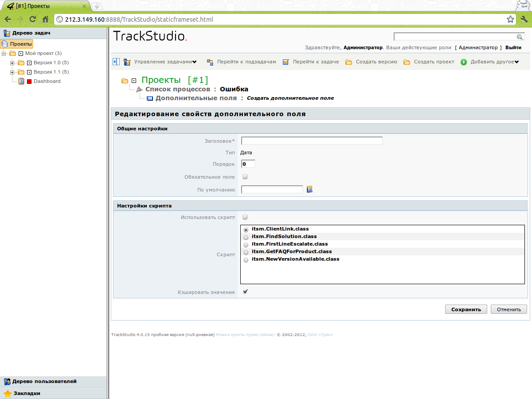The image size is (532, 399).
Task: Click the Выйти logout link
Action: (x=513, y=47)
